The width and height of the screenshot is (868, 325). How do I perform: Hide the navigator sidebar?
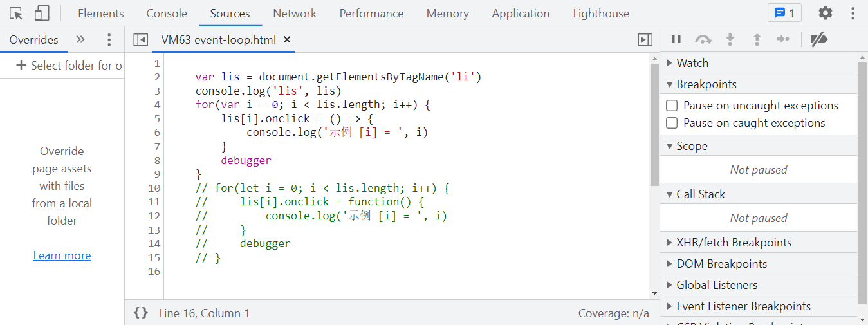[140, 40]
